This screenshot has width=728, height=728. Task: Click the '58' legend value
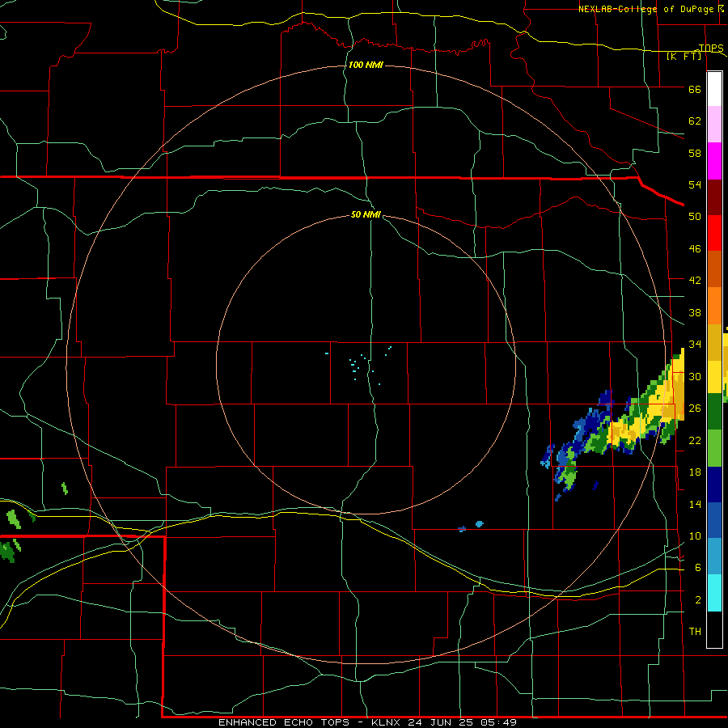[695, 153]
